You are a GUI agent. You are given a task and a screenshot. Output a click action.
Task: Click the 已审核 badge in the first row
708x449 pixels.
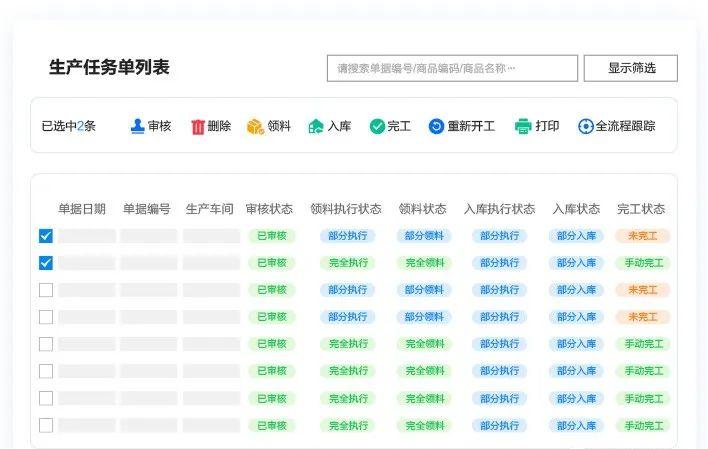tap(272, 236)
